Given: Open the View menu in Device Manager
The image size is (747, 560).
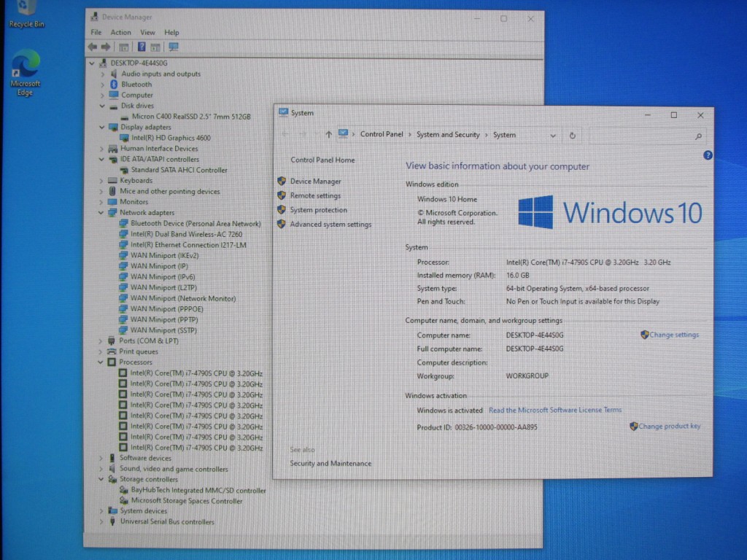Looking at the screenshot, I should [x=147, y=32].
